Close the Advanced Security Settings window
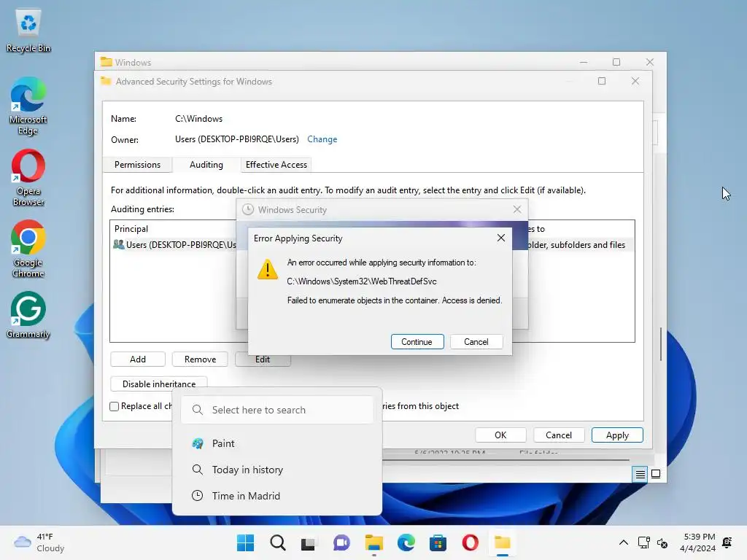The width and height of the screenshot is (747, 560). click(635, 81)
